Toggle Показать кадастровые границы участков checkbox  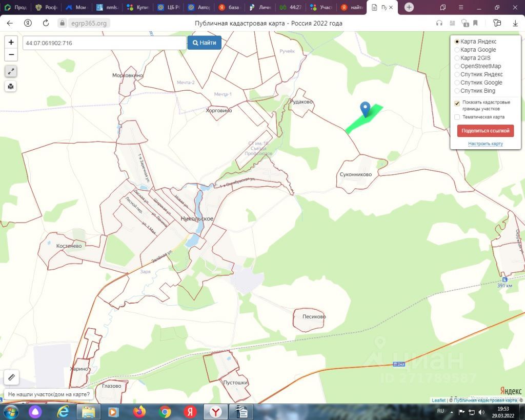(457, 103)
